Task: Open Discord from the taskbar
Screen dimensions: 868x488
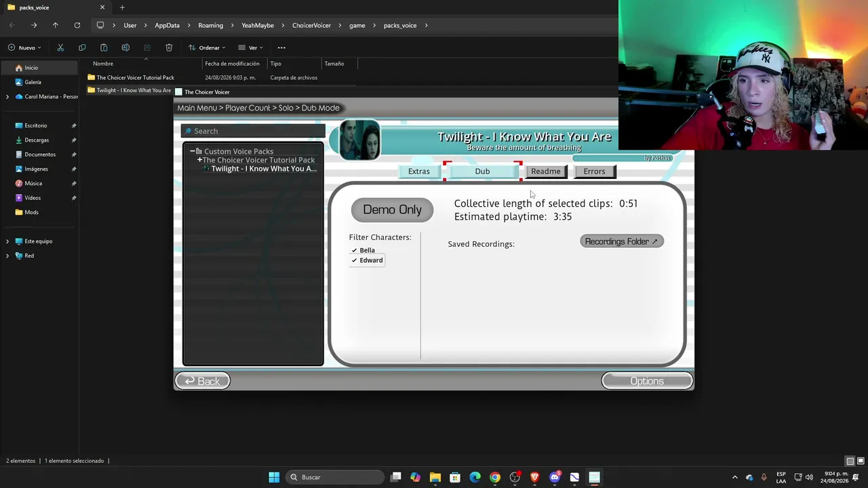Action: click(x=555, y=477)
